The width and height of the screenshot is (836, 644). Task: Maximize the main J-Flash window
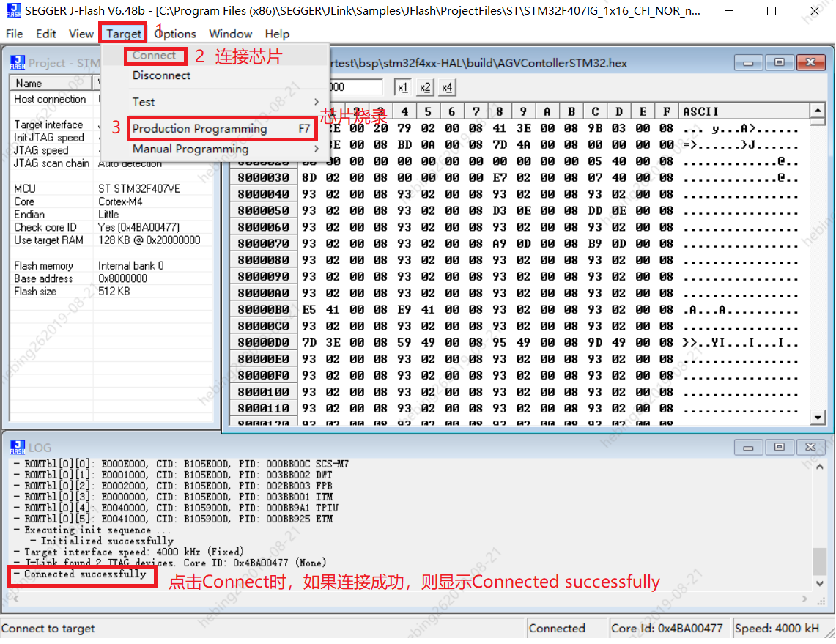click(x=772, y=11)
